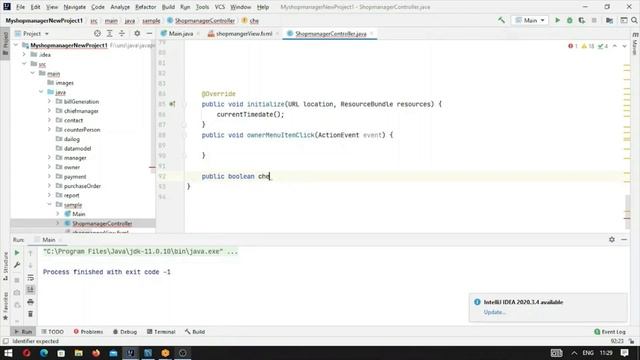Viewport: 640px width, 360px height.
Task: Open the VCS menu
Action: (x=220, y=7)
